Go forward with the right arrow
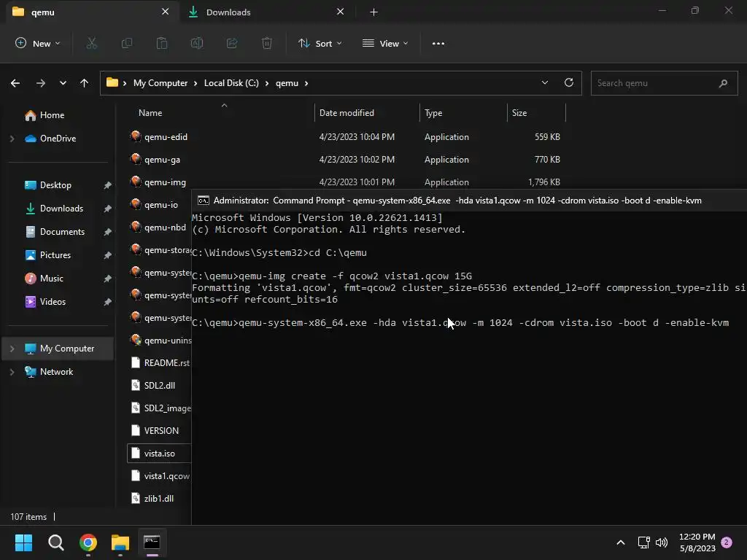Image resolution: width=747 pixels, height=560 pixels. pos(41,83)
